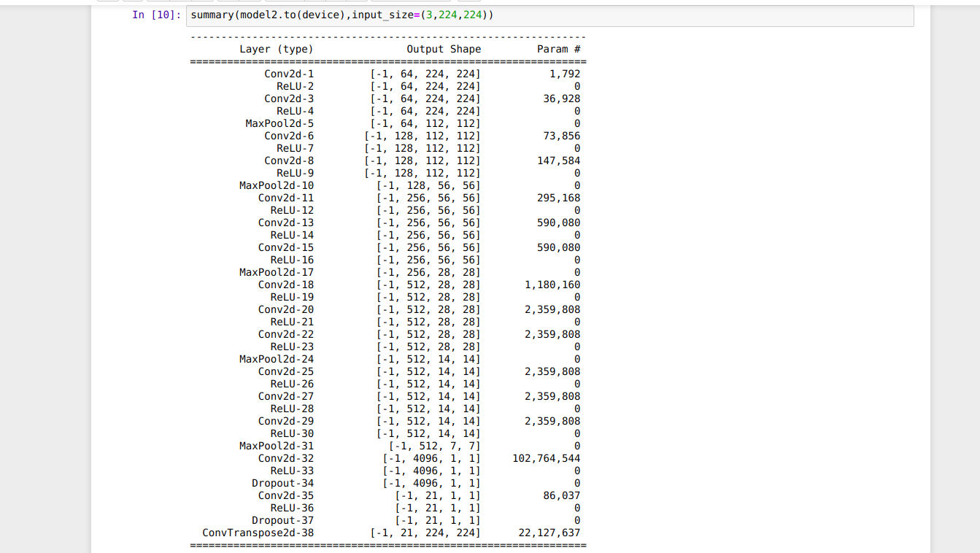This screenshot has width=980, height=553.
Task: Click the MaxPool2d-31 output shape value
Action: (x=434, y=446)
